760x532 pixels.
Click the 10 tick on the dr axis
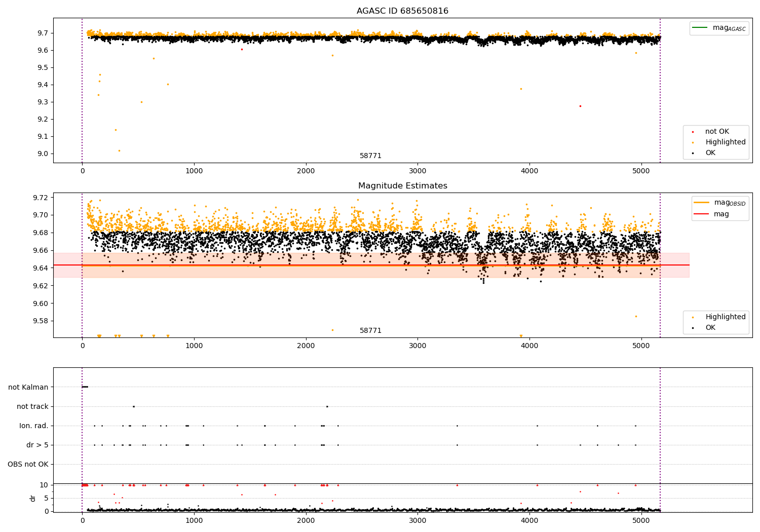click(45, 485)
